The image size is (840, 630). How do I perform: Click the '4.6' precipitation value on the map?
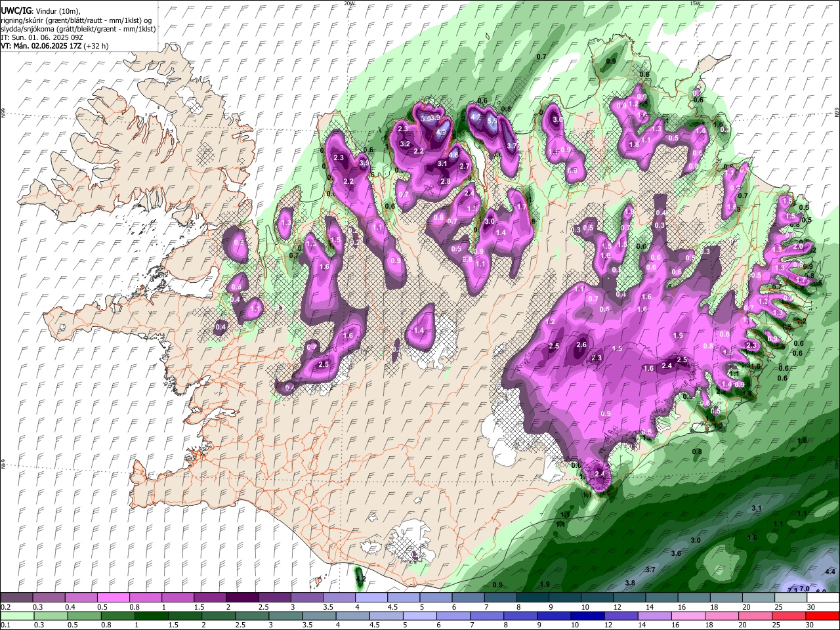(x=453, y=155)
